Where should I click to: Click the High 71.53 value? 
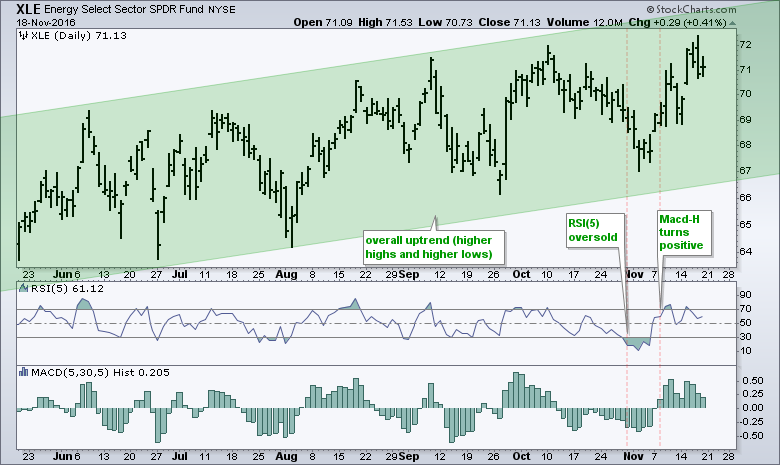tap(387, 22)
